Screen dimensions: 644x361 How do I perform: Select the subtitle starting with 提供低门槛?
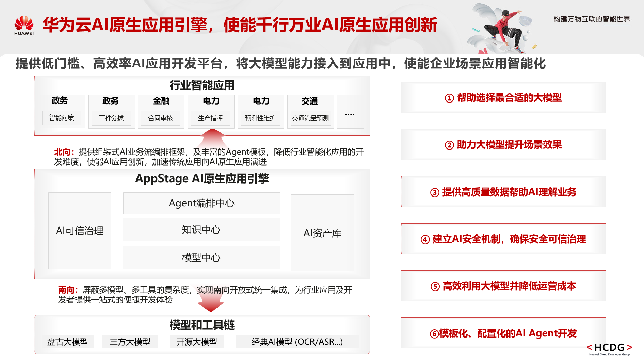point(280,64)
